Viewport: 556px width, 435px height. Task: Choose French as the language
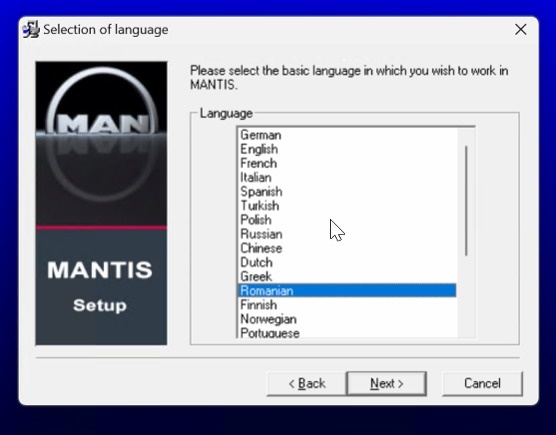(346, 163)
